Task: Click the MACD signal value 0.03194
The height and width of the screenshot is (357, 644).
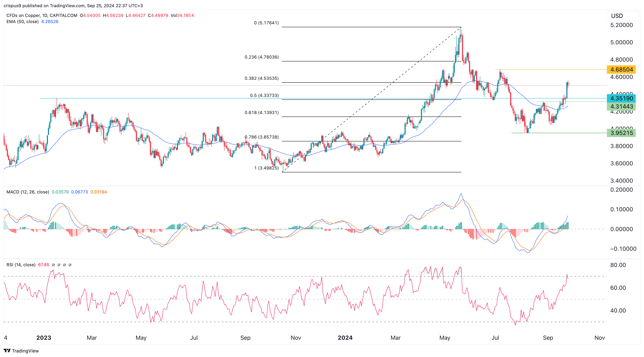Action: [99, 192]
